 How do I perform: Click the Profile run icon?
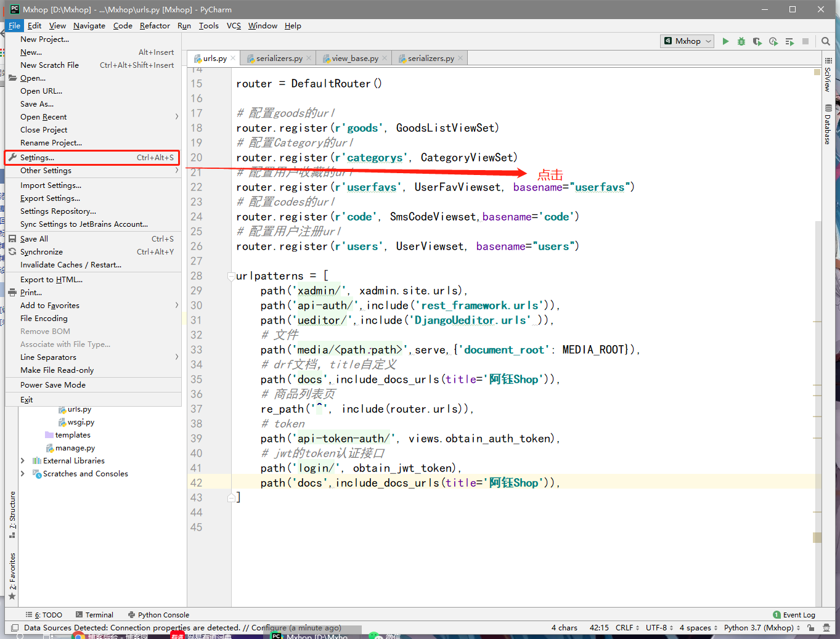pyautogui.click(x=773, y=41)
